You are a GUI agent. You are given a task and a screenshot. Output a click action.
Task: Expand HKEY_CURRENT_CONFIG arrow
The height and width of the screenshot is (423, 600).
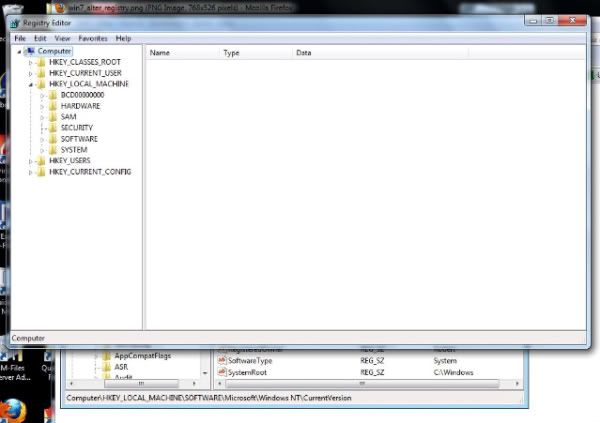[31, 172]
